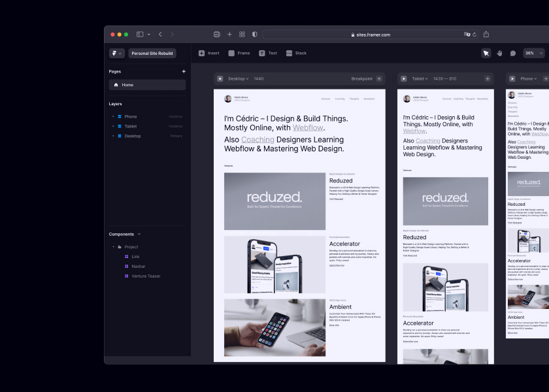Viewport: 549px width, 392px height.
Task: Click the Coaching link in Desktop frame
Action: click(258, 140)
